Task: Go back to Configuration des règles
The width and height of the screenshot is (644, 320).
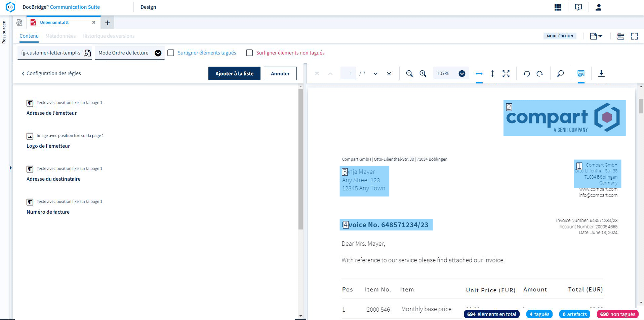Action: [51, 73]
